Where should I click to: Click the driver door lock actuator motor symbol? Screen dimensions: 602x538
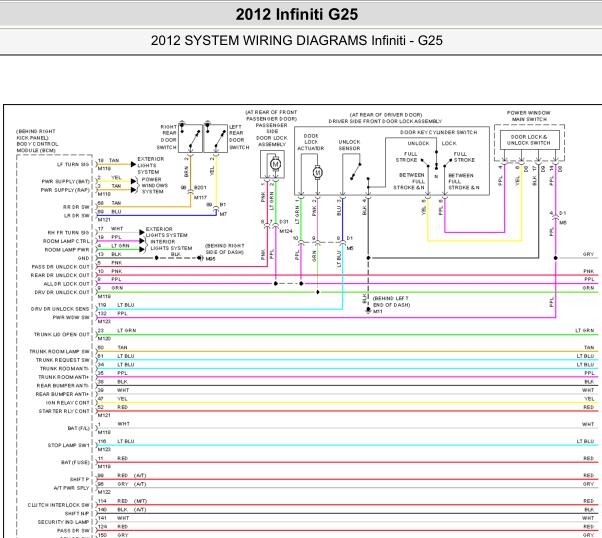point(318,172)
